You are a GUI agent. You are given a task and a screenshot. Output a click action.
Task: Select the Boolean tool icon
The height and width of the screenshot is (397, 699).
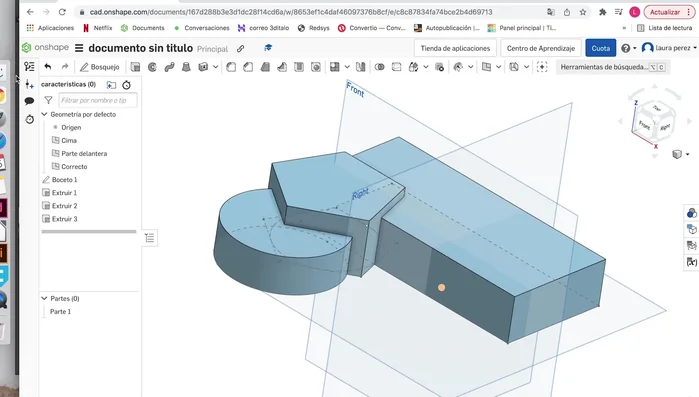[379, 67]
